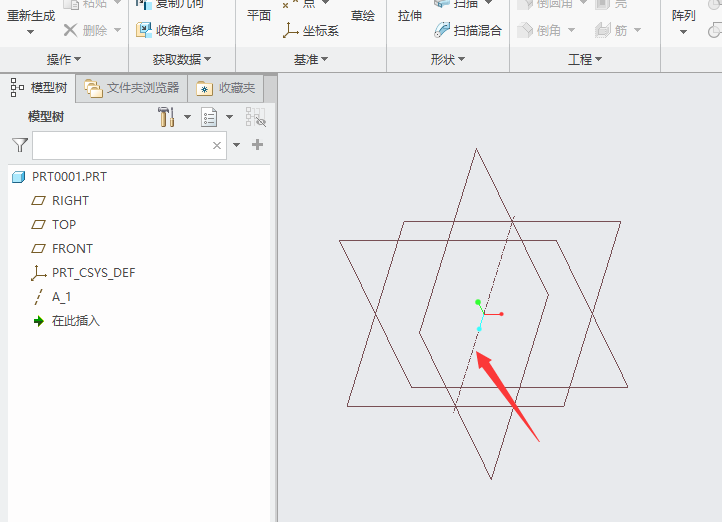Viewport: 722px width, 522px height.
Task: Click the 删除 delete X icon
Action: (70, 30)
